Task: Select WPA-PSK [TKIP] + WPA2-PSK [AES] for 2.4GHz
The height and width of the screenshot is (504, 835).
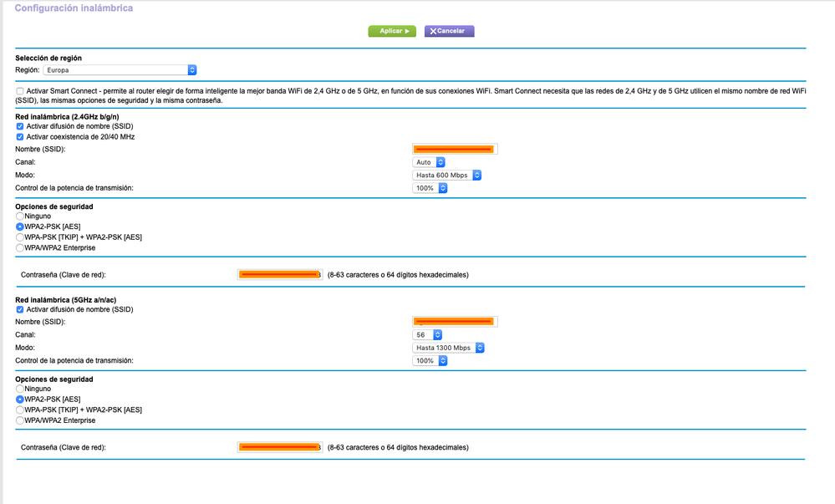Action: click(x=20, y=237)
